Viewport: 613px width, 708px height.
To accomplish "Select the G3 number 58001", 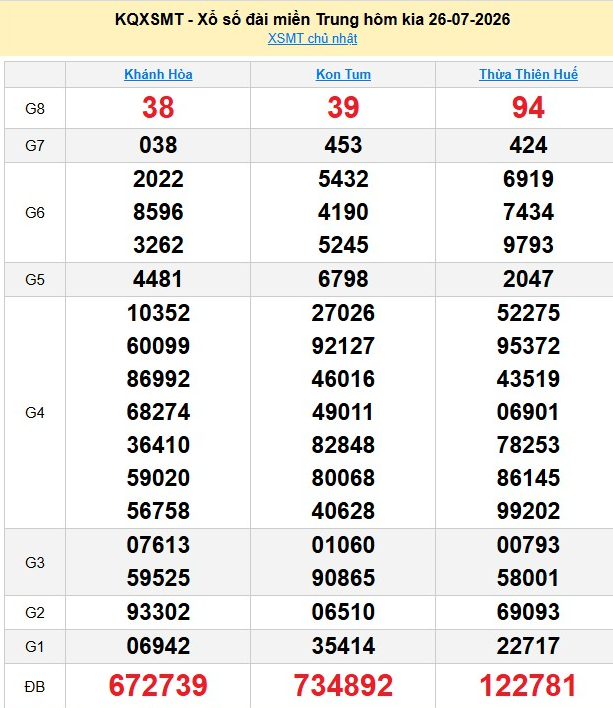I will [x=528, y=578].
